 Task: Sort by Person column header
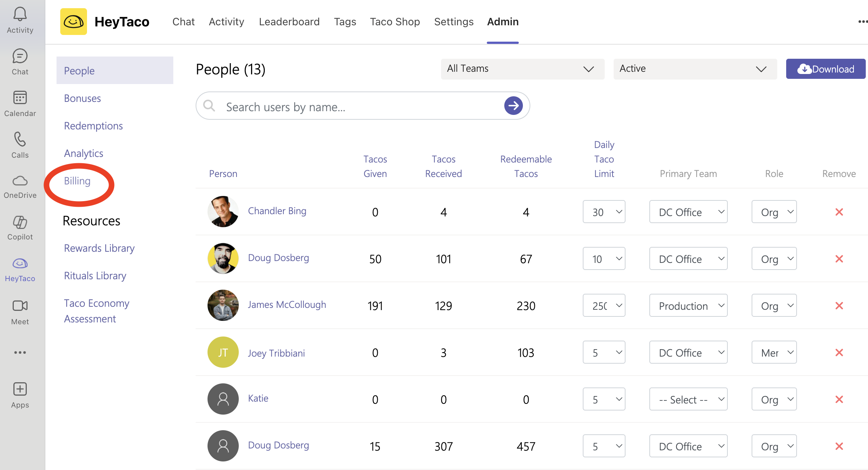click(x=223, y=174)
